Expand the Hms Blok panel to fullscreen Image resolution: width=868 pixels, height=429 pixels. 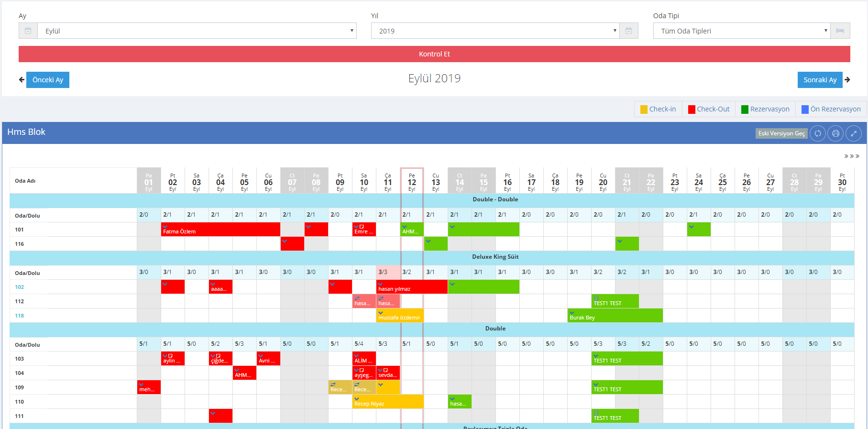[854, 133]
